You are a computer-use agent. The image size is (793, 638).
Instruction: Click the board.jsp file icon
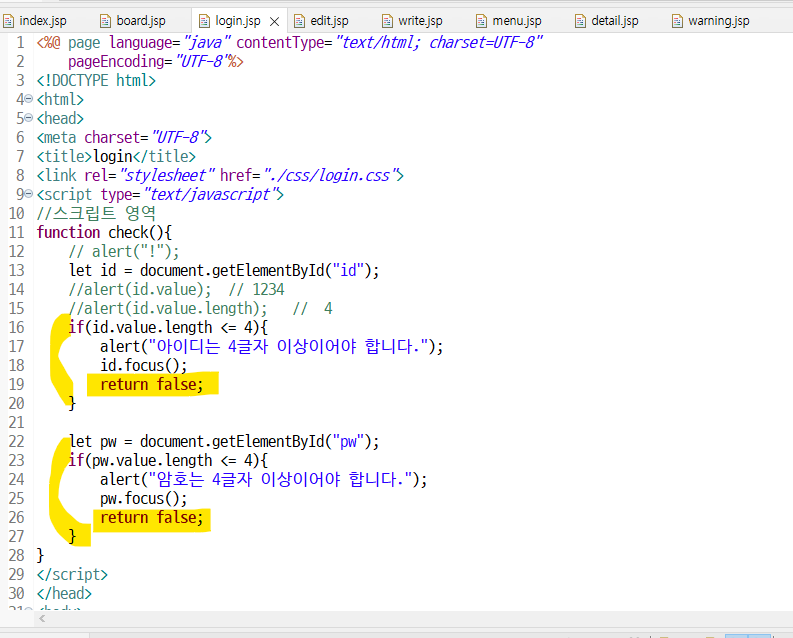(105, 21)
